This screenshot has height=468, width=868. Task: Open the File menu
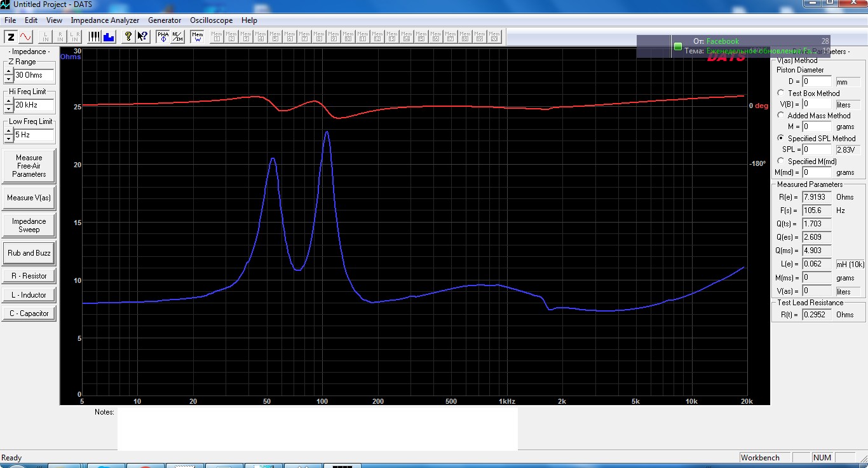click(10, 20)
